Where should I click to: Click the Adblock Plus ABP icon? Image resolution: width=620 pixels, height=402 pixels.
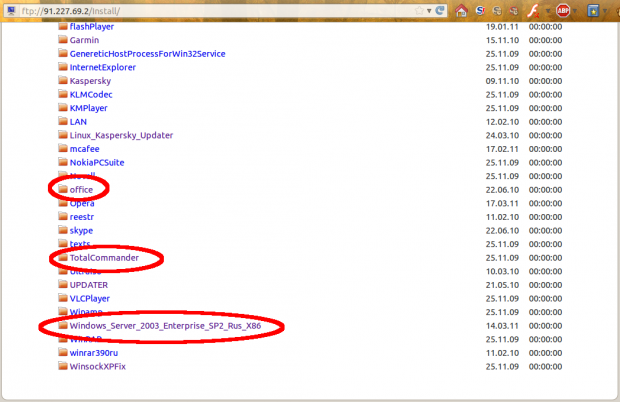(563, 11)
